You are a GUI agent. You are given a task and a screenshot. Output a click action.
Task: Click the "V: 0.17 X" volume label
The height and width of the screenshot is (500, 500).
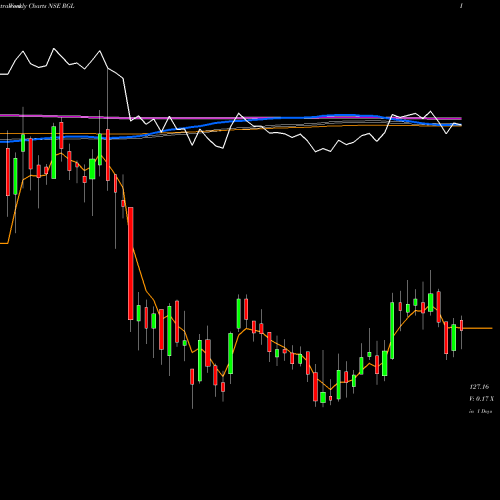point(481,399)
